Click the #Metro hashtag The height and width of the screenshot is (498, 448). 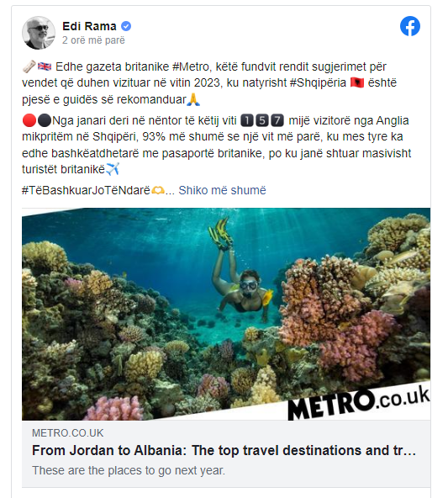coord(190,66)
